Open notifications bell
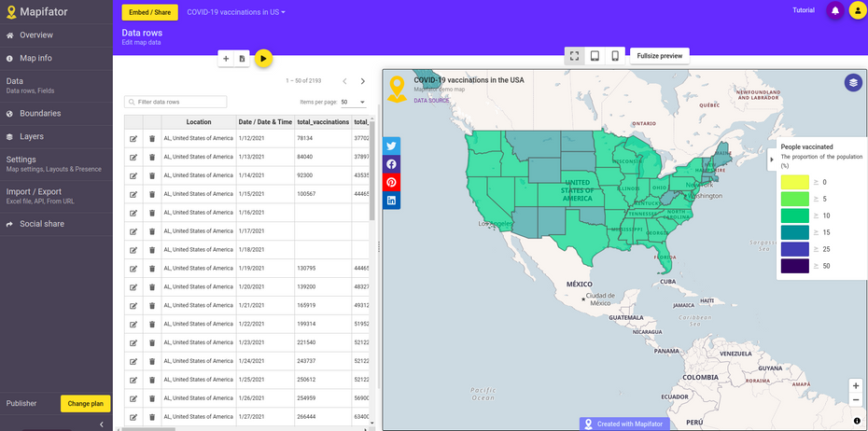Image resolution: width=868 pixels, height=431 pixels. [834, 10]
